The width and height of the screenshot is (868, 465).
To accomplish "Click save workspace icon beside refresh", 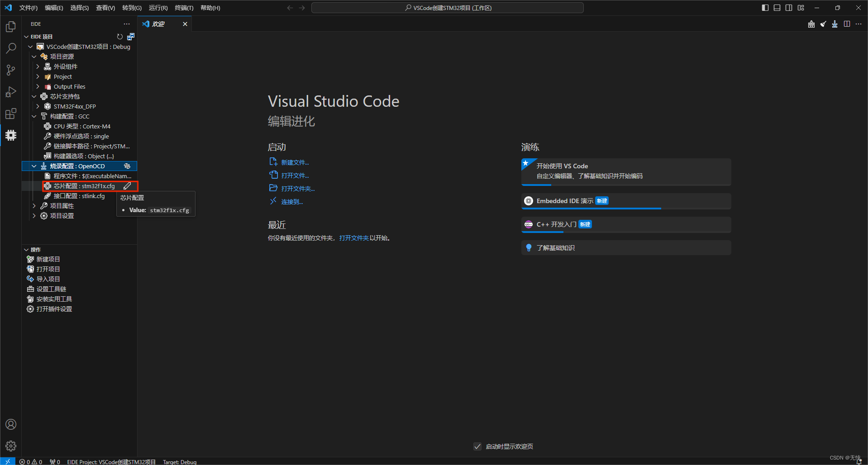I will tap(131, 37).
